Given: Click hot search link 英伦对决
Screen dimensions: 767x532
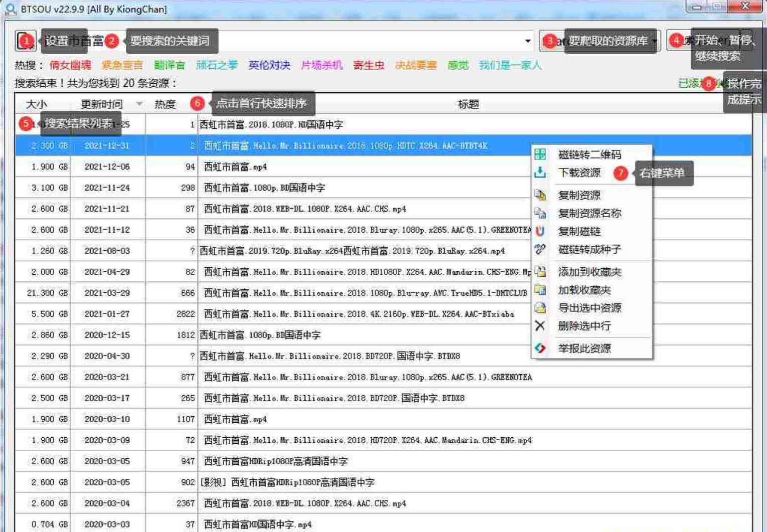Looking at the screenshot, I should (x=269, y=65).
